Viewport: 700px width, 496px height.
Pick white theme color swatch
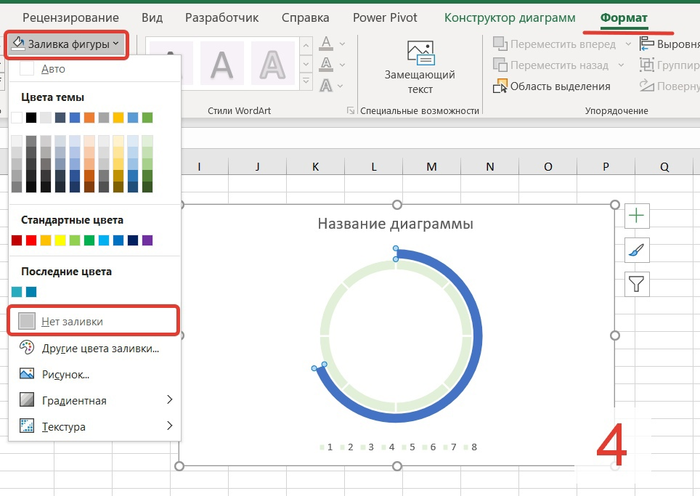[17, 118]
